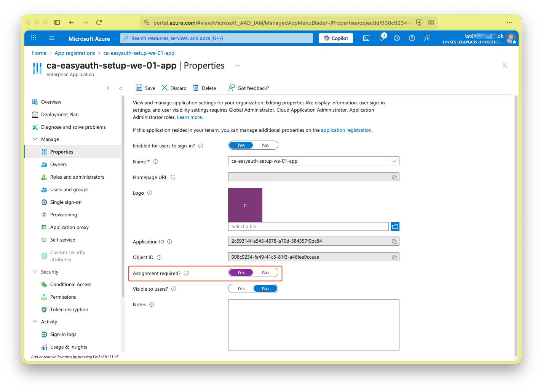
Task: Toggle the browser sidebar icon
Action: [x=57, y=22]
